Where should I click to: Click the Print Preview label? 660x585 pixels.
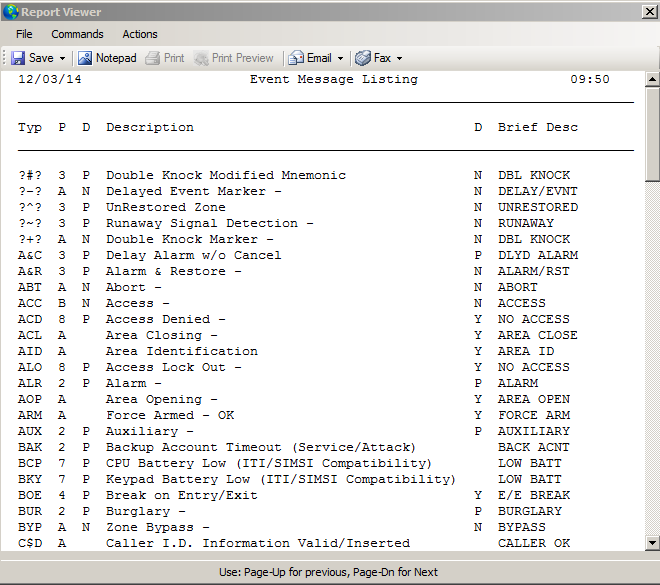pyautogui.click(x=242, y=58)
